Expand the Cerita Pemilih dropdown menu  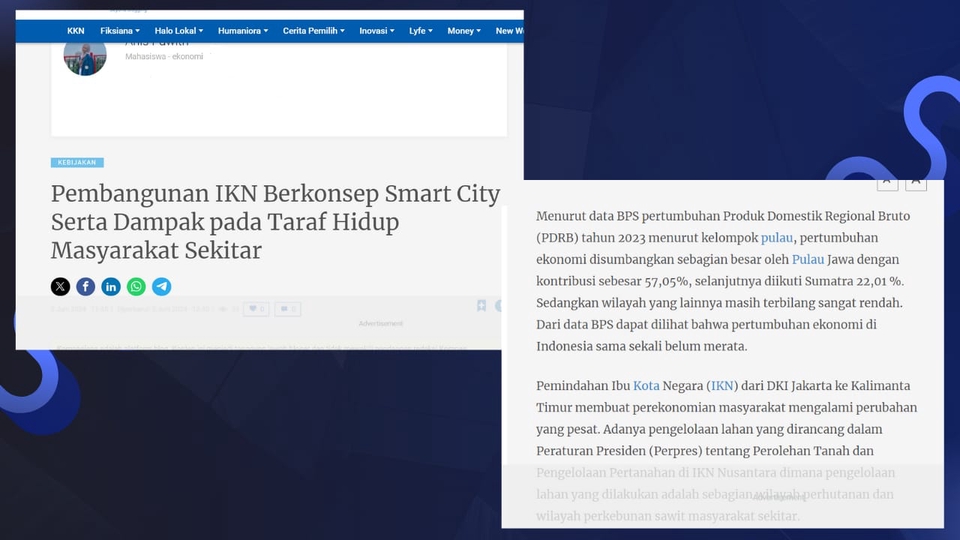(313, 31)
